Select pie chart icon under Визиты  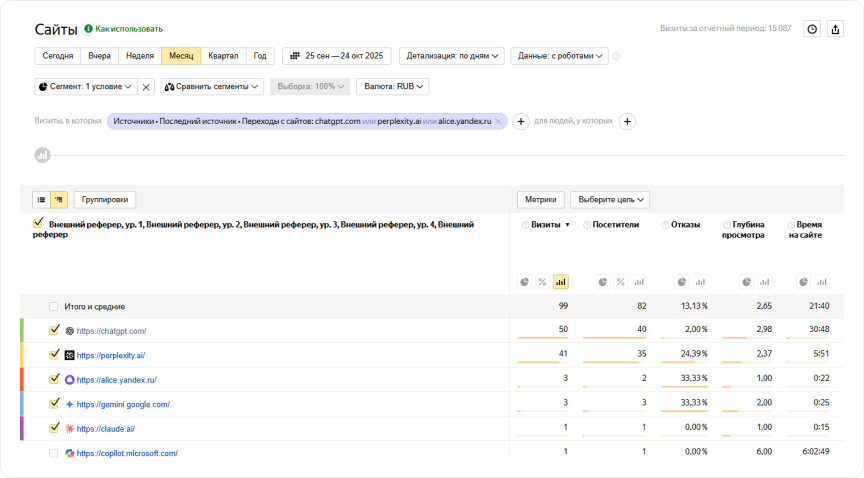(x=525, y=282)
